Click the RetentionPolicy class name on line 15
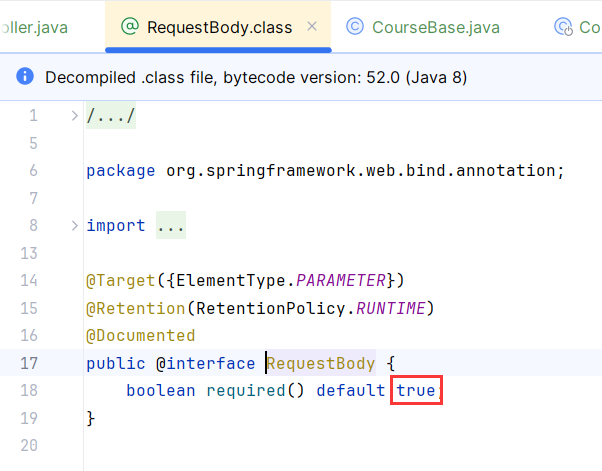Viewport: 602px width, 471px height. pyautogui.click(x=271, y=308)
